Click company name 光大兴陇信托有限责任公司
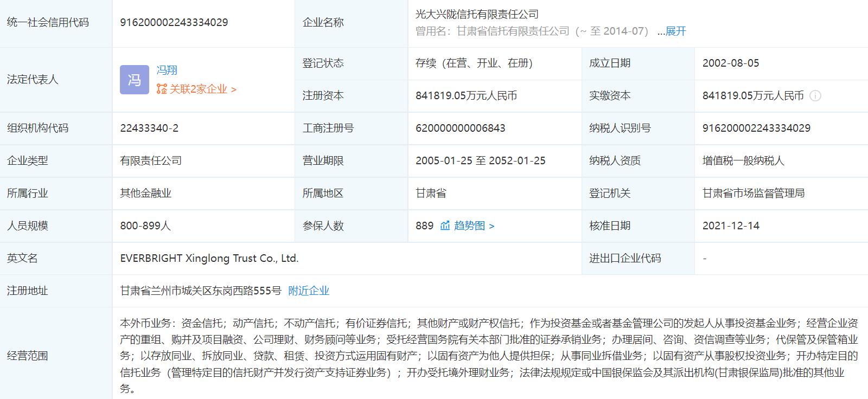868x399 pixels. (477, 14)
